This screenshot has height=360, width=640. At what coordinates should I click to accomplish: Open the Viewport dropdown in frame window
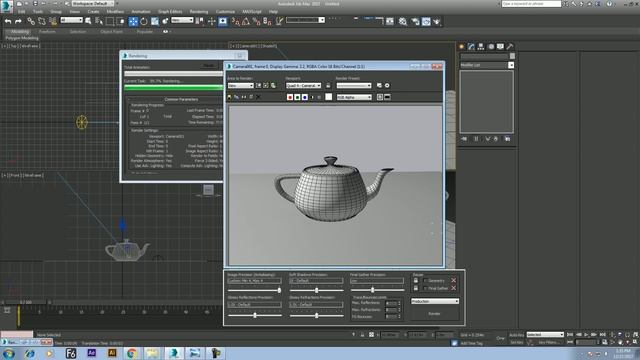pos(303,85)
